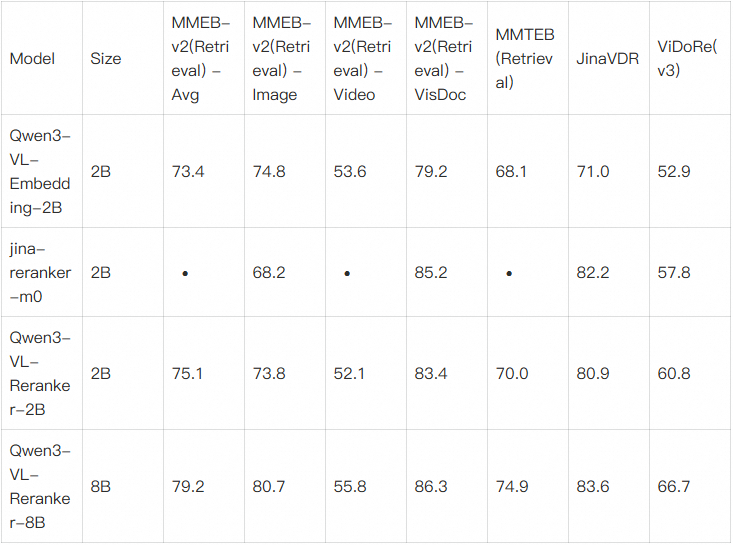Select the 82.2 JinaVDR score cell
The height and width of the screenshot is (545, 733).
(593, 272)
